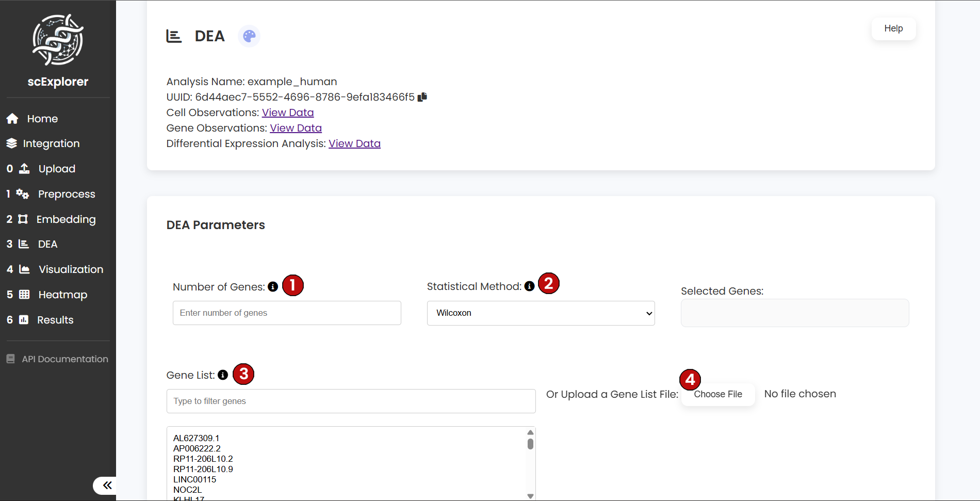Open the Home page from sidebar
Image resolution: width=980 pixels, height=501 pixels.
[42, 119]
